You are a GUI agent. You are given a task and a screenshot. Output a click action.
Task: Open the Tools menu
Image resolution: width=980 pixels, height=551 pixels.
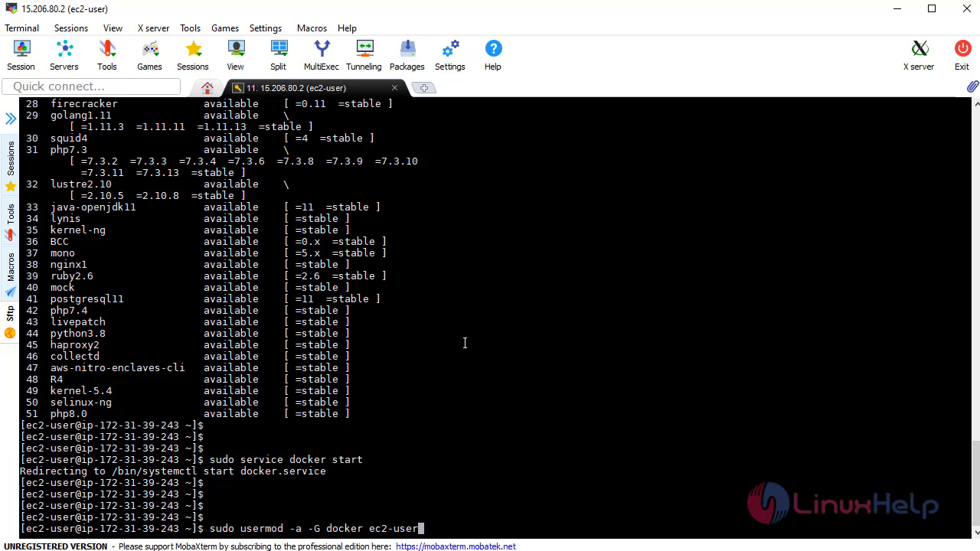[x=190, y=28]
